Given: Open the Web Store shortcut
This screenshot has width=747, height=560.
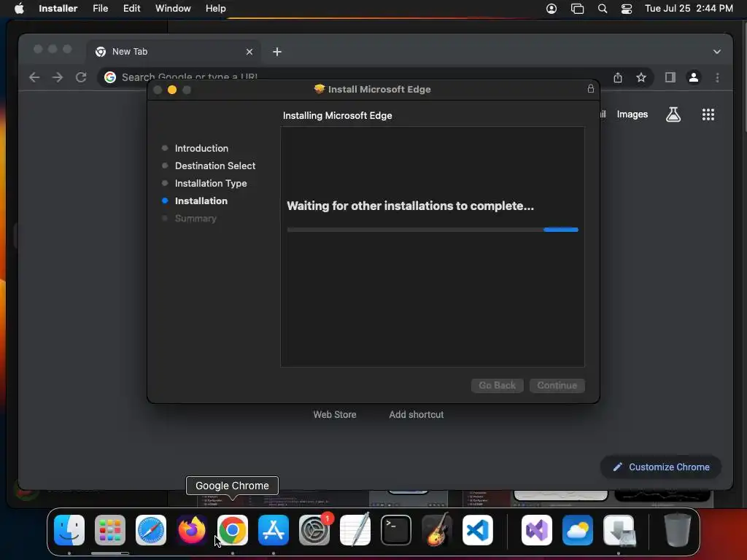Looking at the screenshot, I should tap(334, 415).
